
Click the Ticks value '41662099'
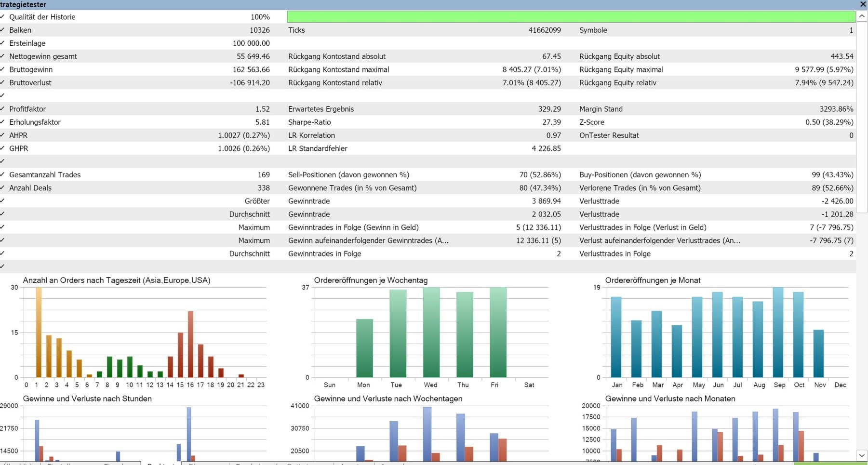545,30
